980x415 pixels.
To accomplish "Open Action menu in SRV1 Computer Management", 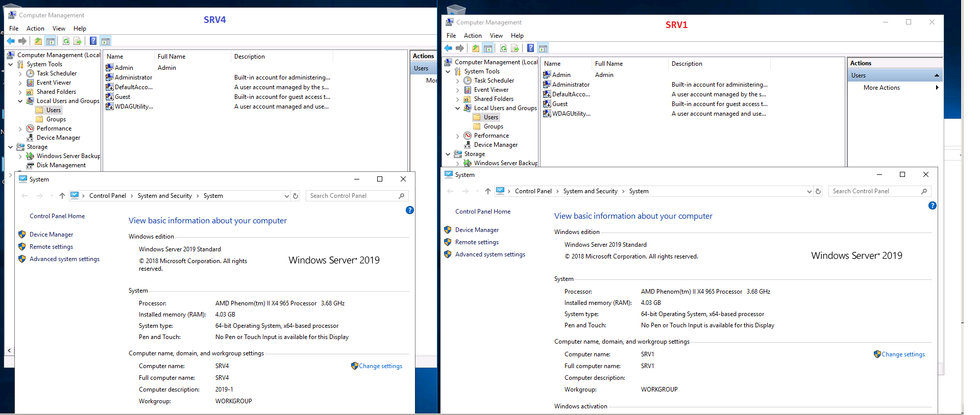I will [473, 36].
